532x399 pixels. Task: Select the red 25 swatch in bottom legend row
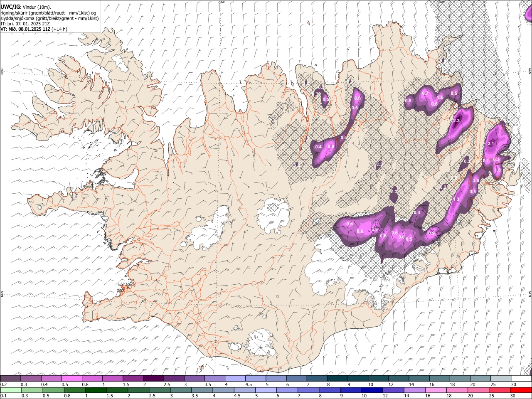point(500,390)
